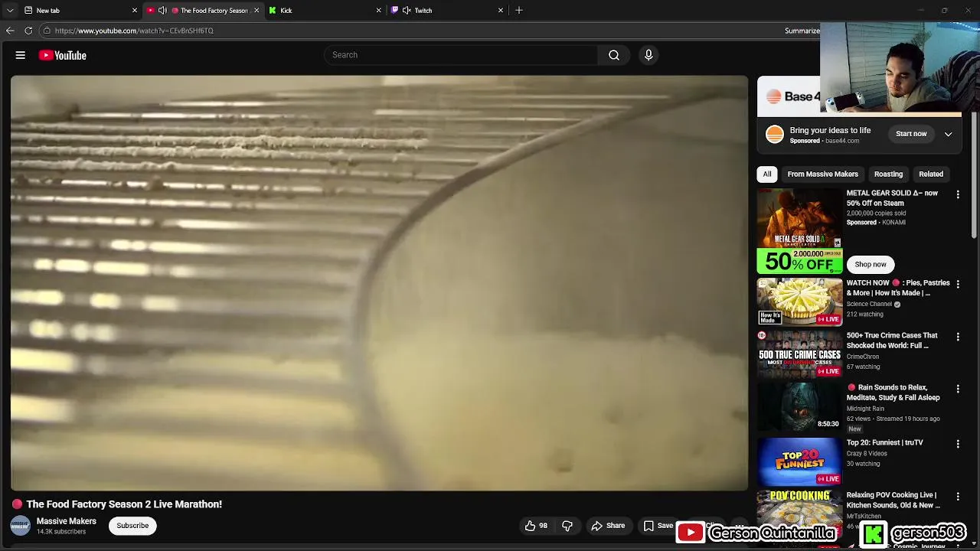Screen dimensions: 980x551
Task: Start voice search with microphone icon
Action: pos(648,55)
